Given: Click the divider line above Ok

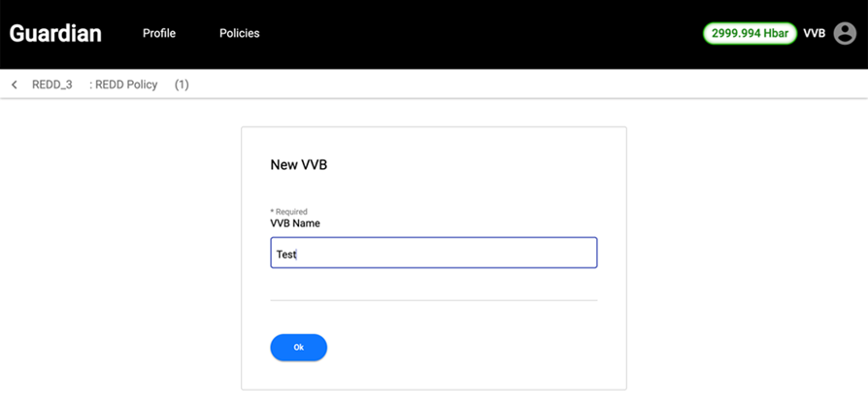Looking at the screenshot, I should (433, 301).
